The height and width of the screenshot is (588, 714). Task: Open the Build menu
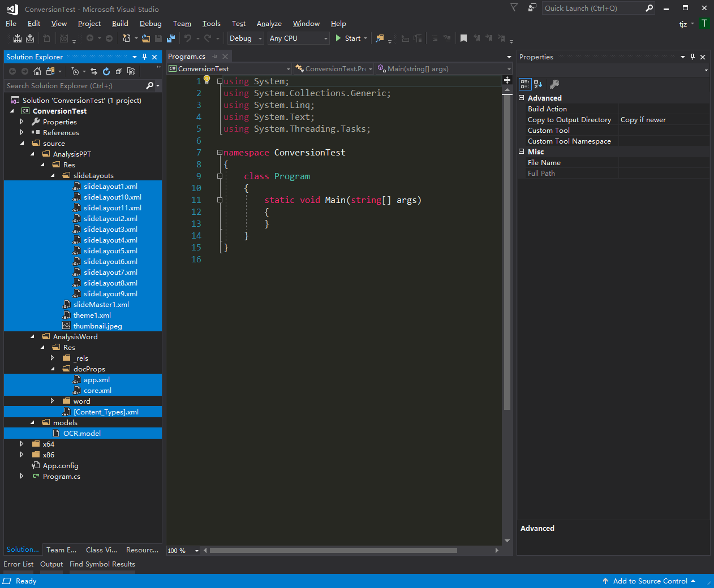pos(120,23)
